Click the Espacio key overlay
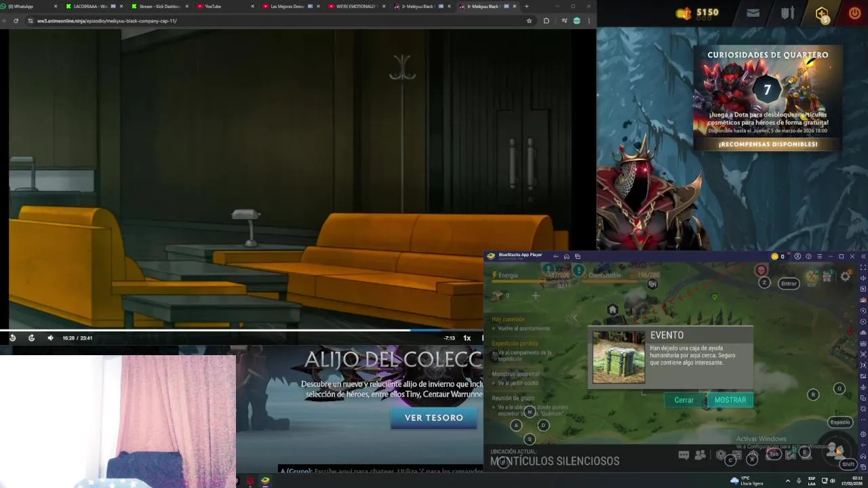 pyautogui.click(x=840, y=422)
